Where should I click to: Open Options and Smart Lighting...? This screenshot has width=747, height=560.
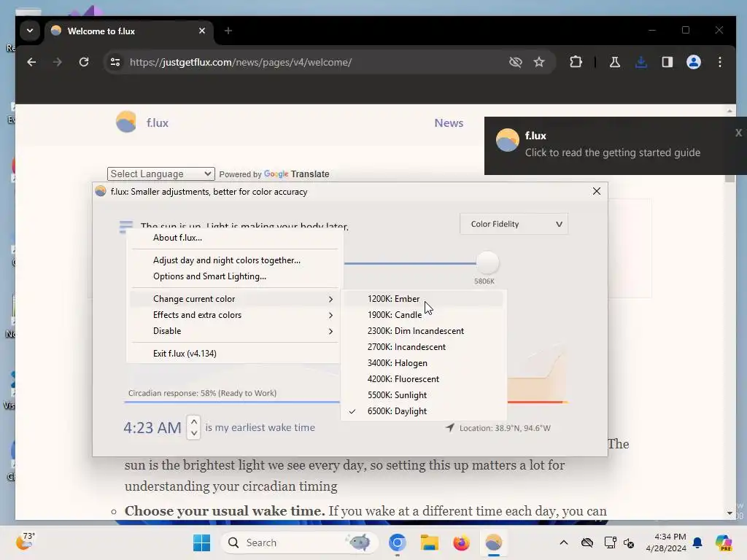234,276
